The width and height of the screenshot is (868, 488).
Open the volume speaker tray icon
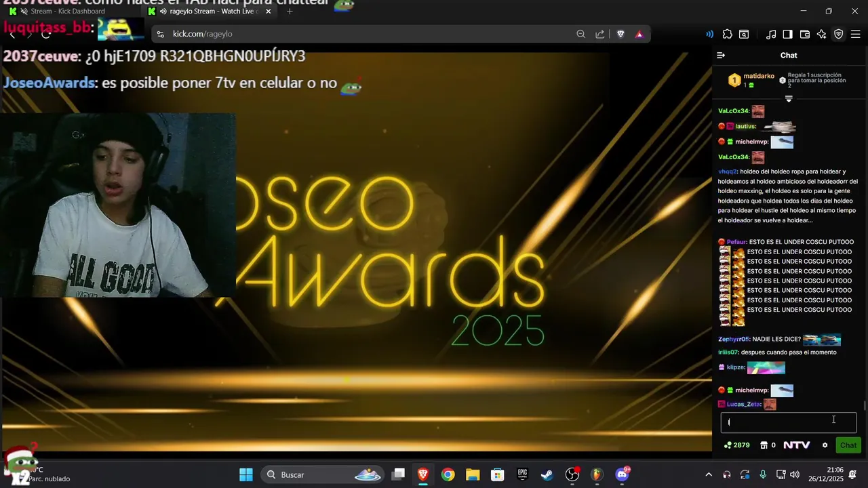pos(795,474)
